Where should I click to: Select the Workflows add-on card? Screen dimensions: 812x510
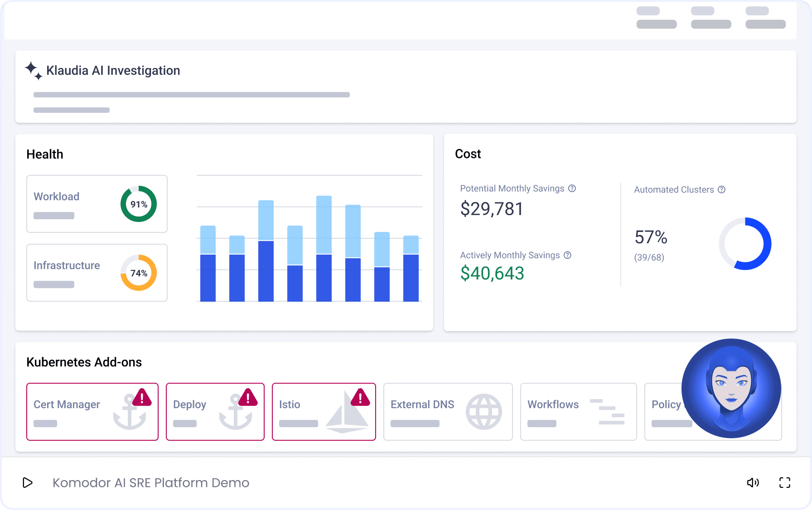point(578,412)
